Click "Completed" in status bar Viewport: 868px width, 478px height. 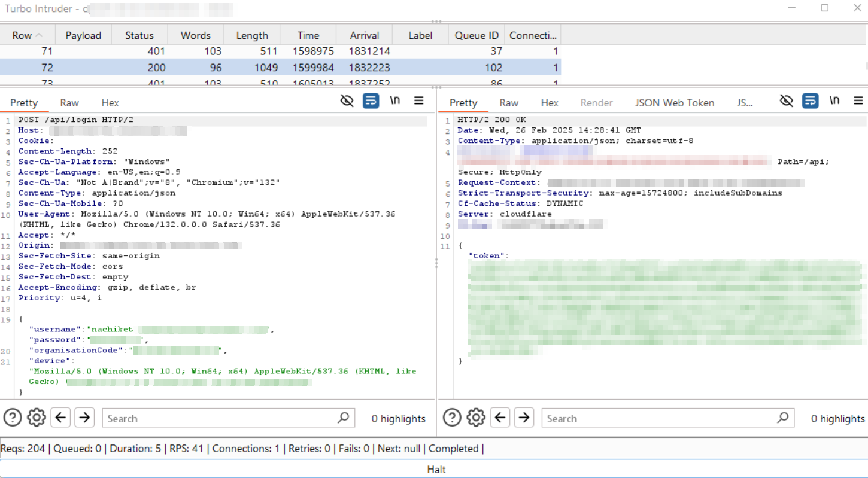tap(453, 449)
